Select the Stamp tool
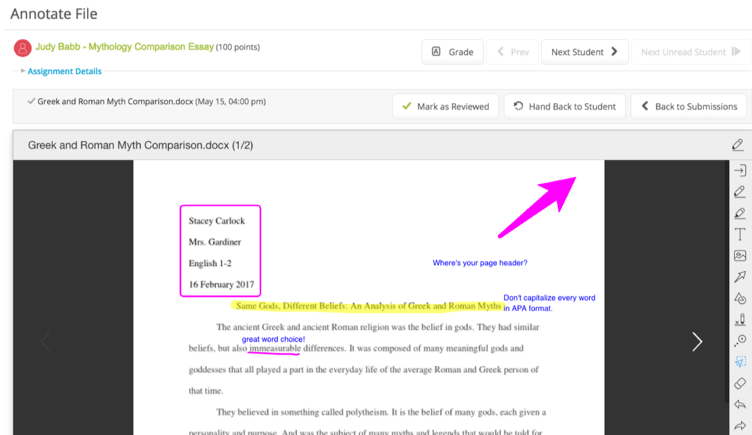The image size is (752, 435). [739, 320]
